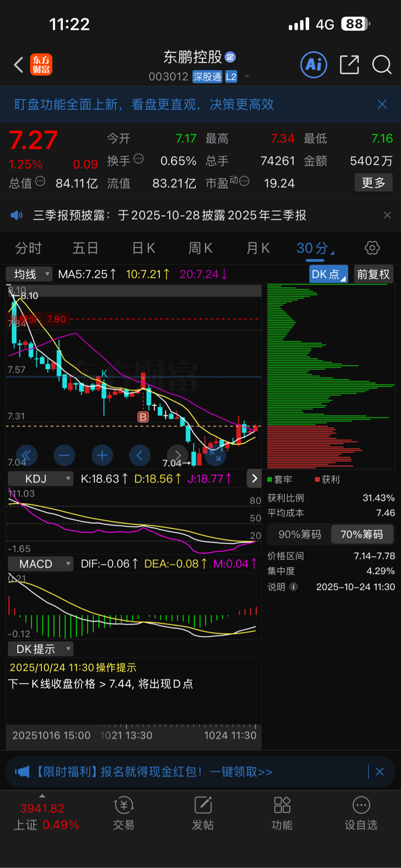Tap the chip distribution histogram
The image size is (401, 868).
(331, 377)
